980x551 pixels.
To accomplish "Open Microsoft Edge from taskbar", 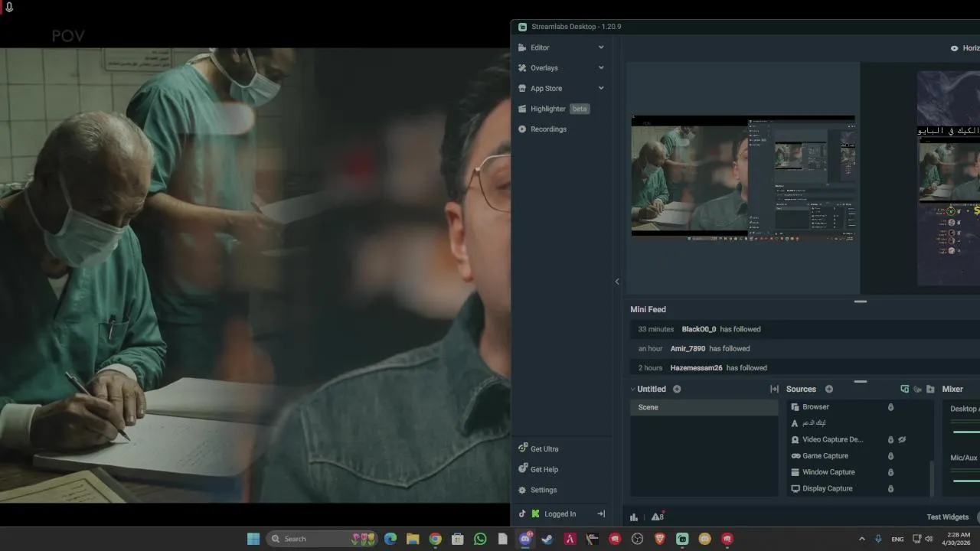I will 390,539.
